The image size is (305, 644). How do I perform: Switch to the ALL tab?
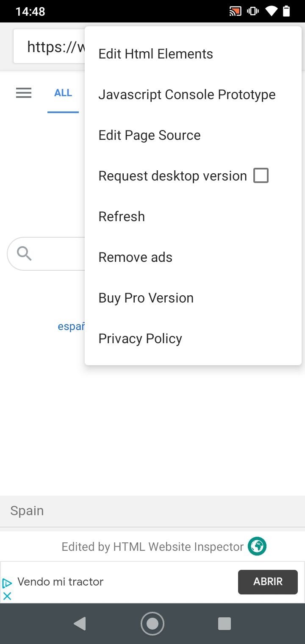pyautogui.click(x=63, y=93)
